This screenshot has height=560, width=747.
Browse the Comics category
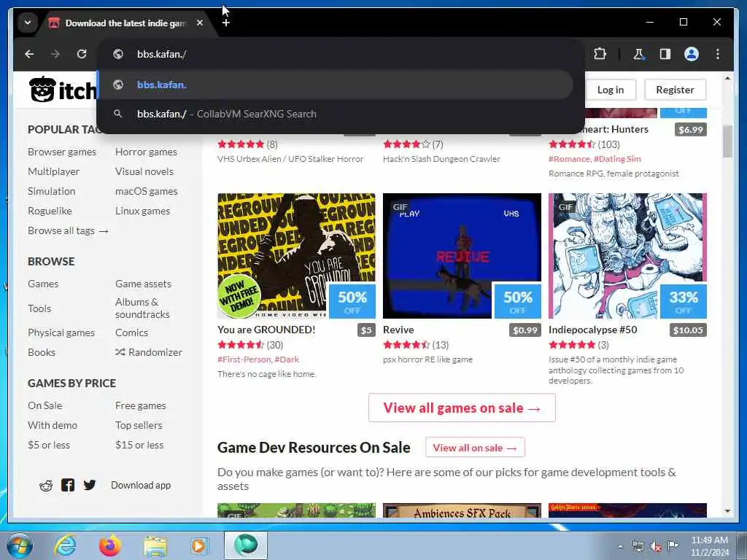(x=131, y=332)
